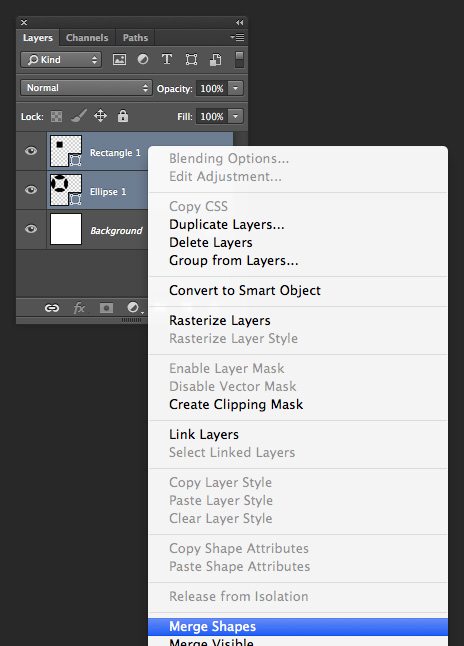Open the Fill slider arrow
This screenshot has width=464, height=646.
[236, 116]
